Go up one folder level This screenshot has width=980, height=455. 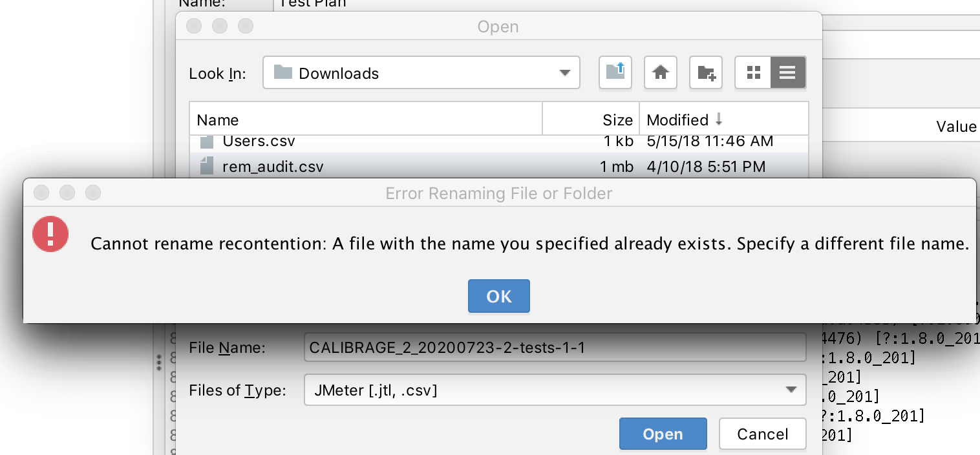click(615, 72)
